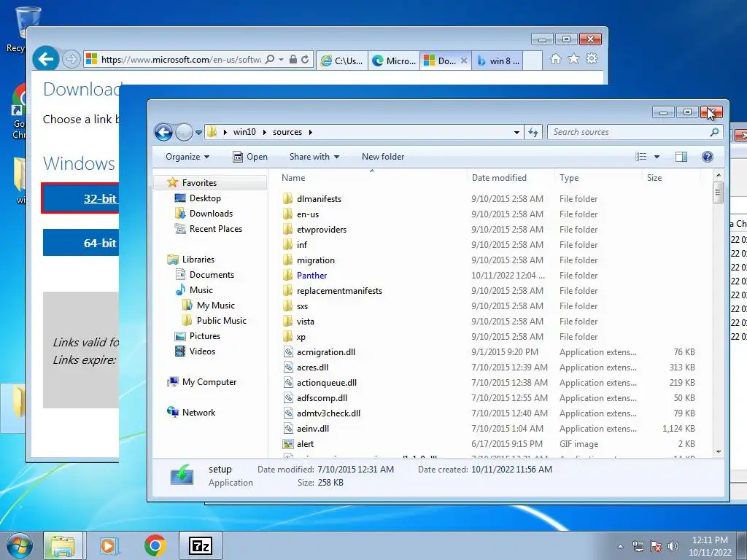747x560 pixels.
Task: Select the dlmanifests folder
Action: tap(319, 198)
